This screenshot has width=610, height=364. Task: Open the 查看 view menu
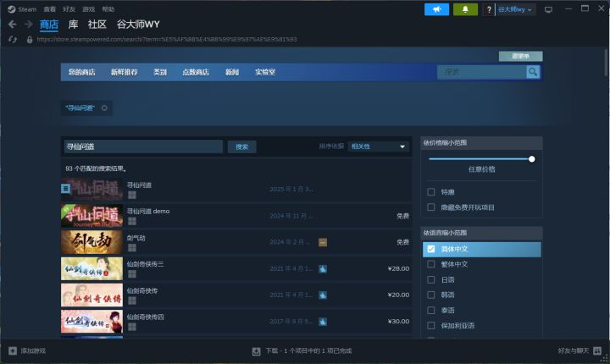pos(49,9)
